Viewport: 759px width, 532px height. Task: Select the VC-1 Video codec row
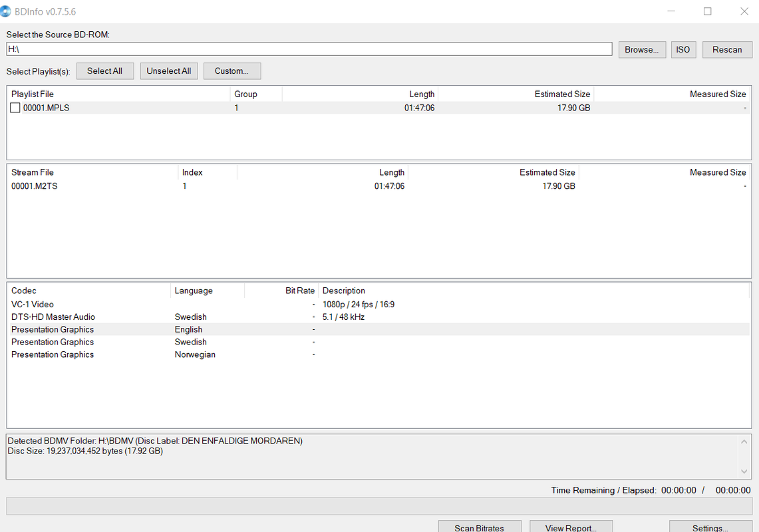(379, 305)
